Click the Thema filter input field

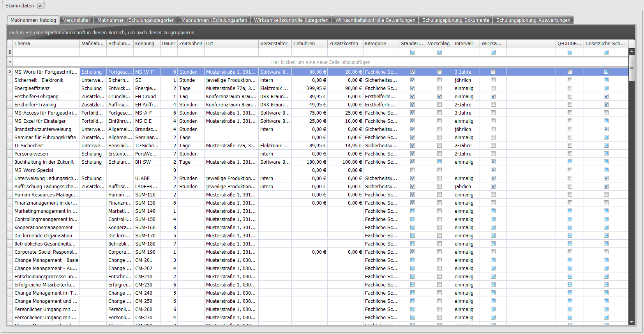click(x=46, y=52)
